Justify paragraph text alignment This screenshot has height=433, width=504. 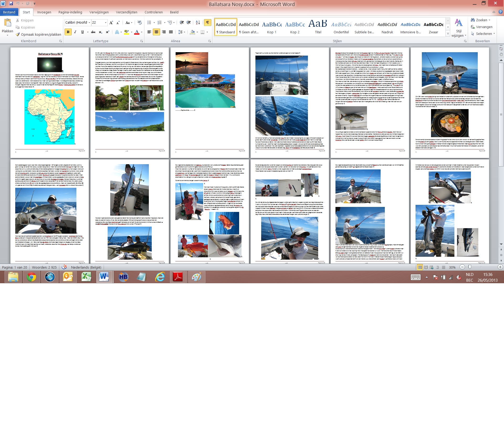point(171,32)
